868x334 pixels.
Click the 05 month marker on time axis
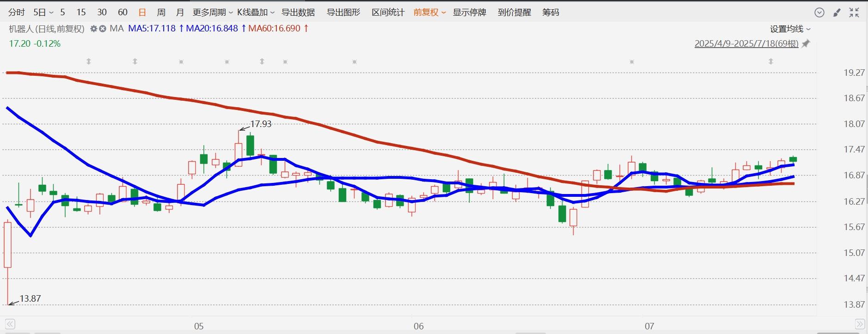199,326
